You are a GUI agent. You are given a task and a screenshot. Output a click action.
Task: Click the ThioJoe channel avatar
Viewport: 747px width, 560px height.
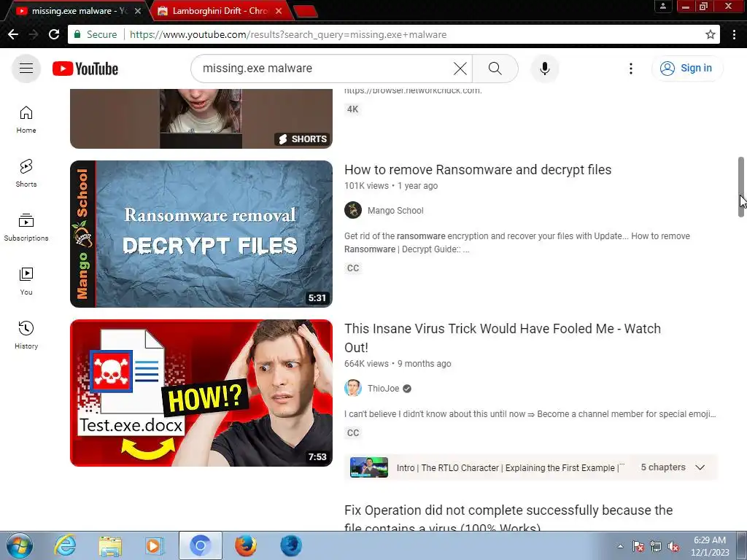353,388
